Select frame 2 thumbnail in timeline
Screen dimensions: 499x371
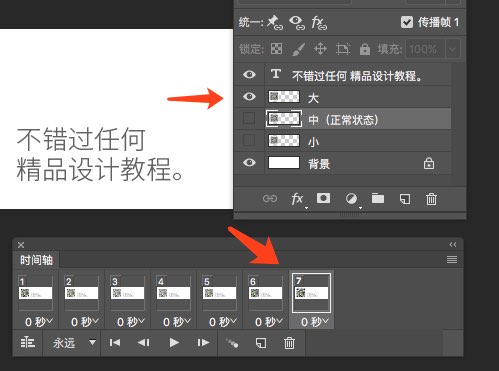(x=82, y=293)
